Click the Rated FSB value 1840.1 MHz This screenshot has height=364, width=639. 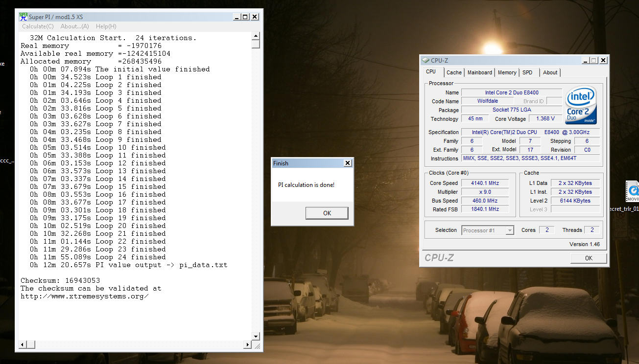pos(484,209)
